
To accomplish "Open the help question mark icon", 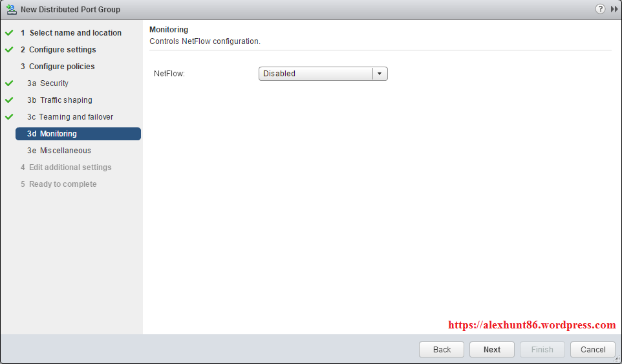I will pyautogui.click(x=600, y=8).
